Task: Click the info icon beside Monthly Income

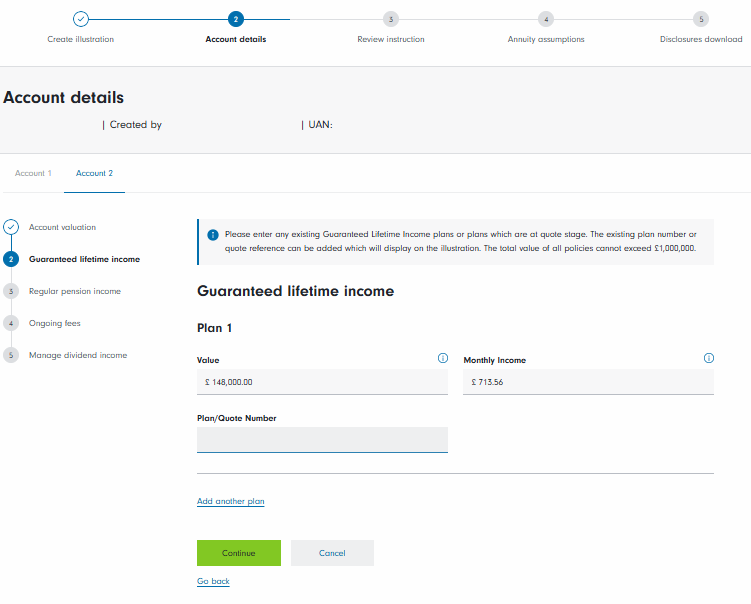Action: [708, 358]
